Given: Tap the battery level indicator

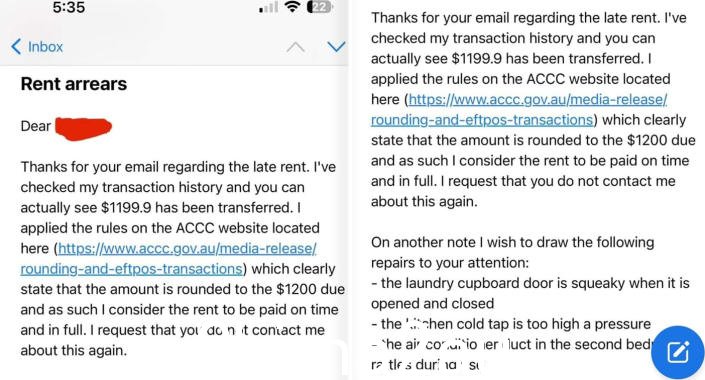Looking at the screenshot, I should (x=320, y=7).
